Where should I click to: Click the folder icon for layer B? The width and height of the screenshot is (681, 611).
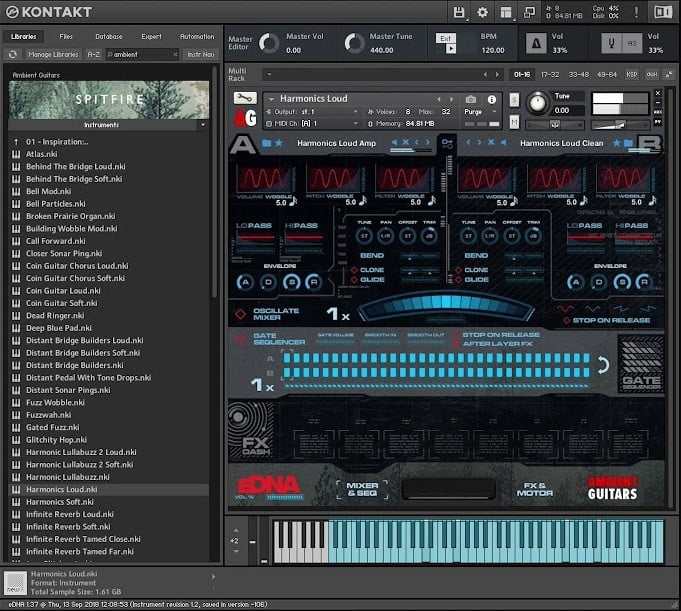tap(628, 143)
